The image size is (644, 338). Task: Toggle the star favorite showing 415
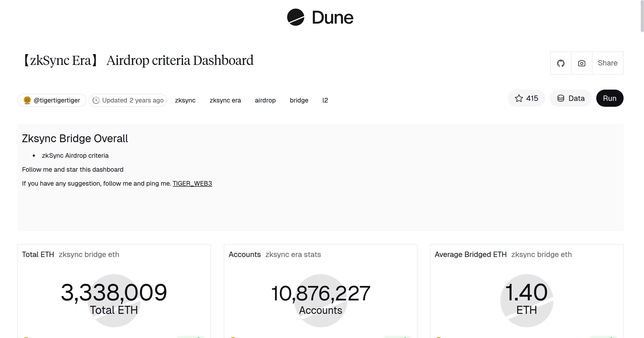point(526,98)
